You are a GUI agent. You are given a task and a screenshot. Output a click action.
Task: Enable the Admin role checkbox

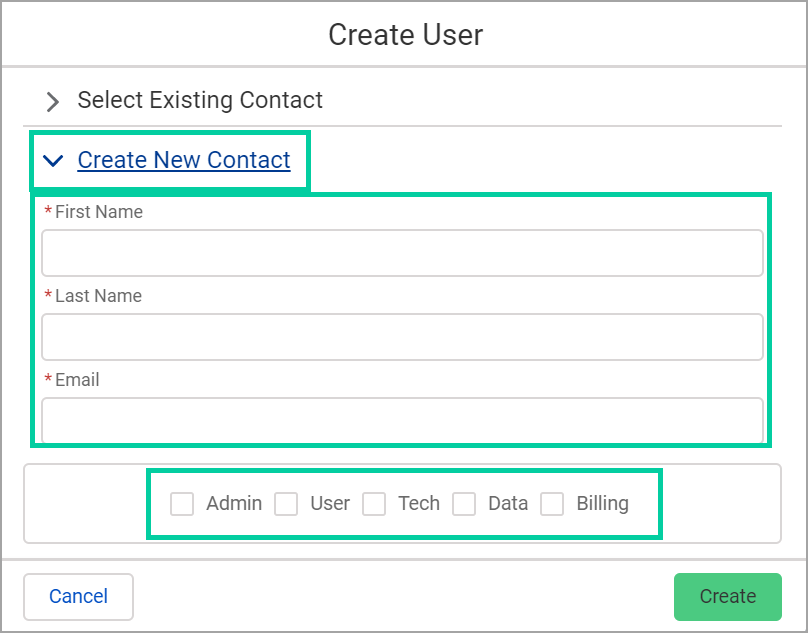pos(182,504)
